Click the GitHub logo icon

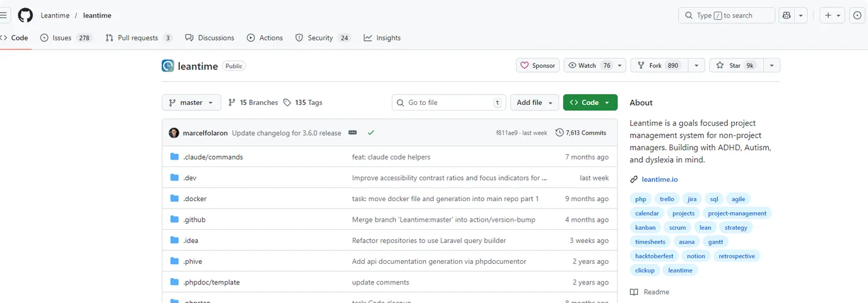(25, 15)
